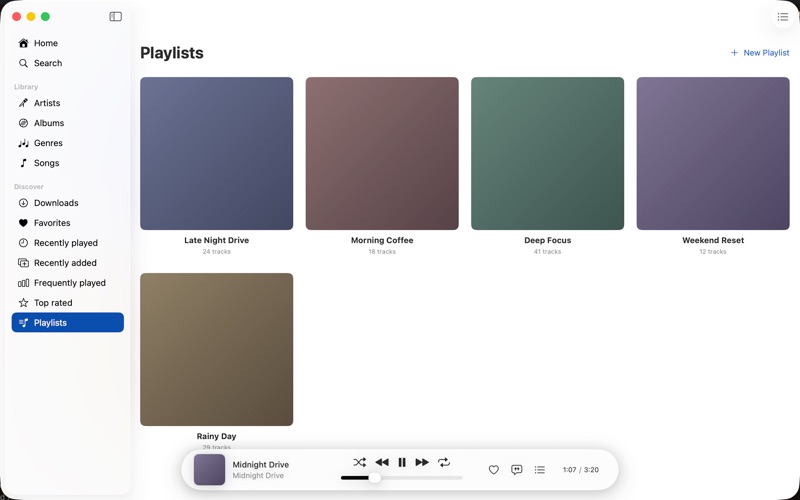Click the Weekend Reset title
Viewport: 800px width, 500px height.
713,240
